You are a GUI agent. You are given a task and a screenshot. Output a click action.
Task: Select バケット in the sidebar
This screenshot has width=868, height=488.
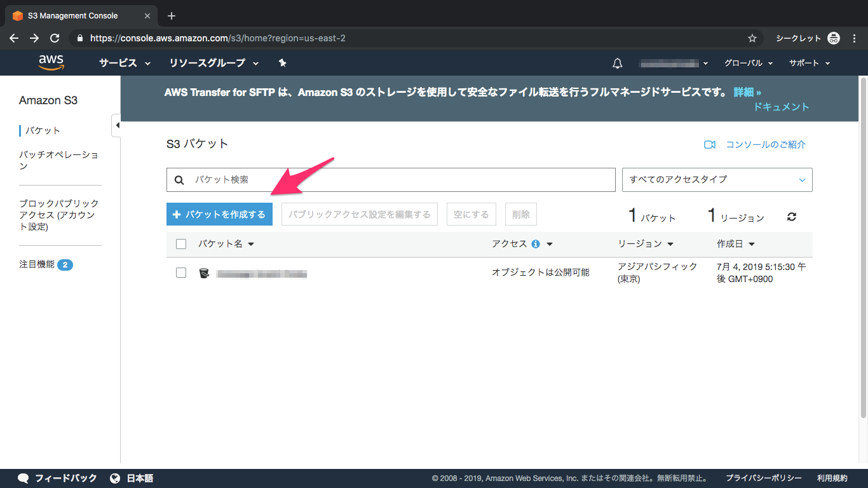click(43, 130)
